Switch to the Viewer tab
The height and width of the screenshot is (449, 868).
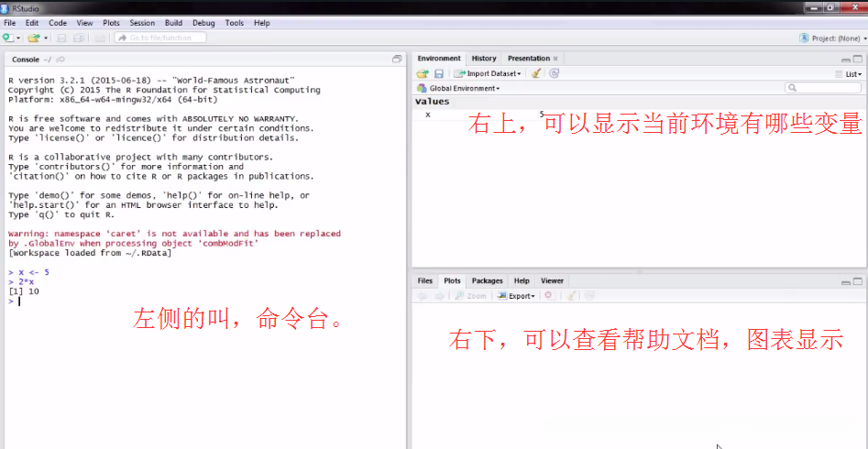[x=552, y=280]
